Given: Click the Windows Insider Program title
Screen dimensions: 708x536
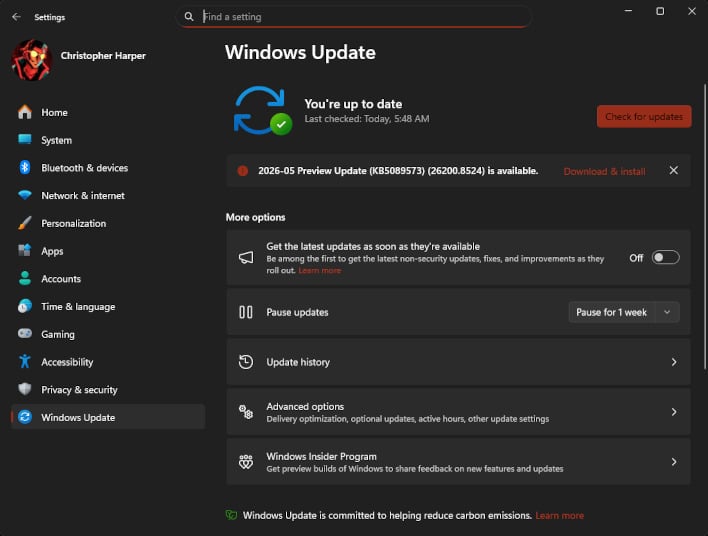Looking at the screenshot, I should (x=321, y=457).
